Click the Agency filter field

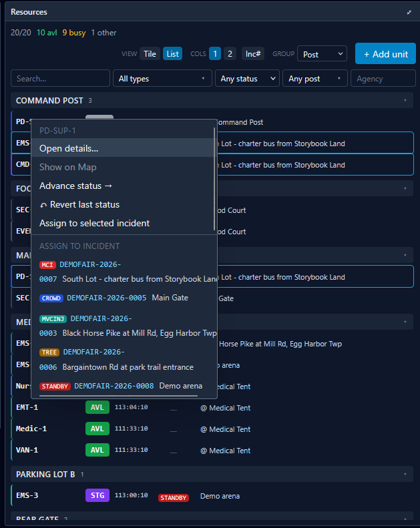(383, 79)
